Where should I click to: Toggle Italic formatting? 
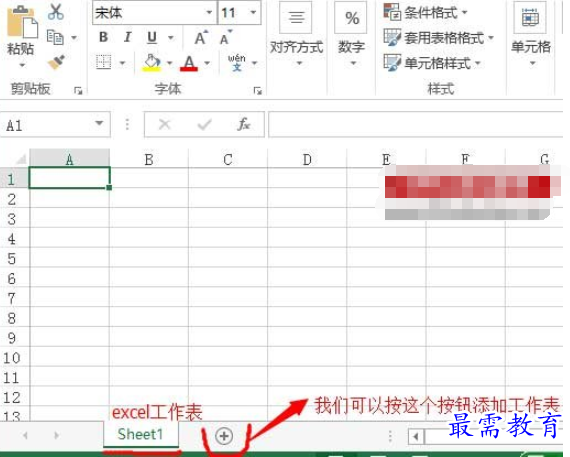tap(128, 37)
